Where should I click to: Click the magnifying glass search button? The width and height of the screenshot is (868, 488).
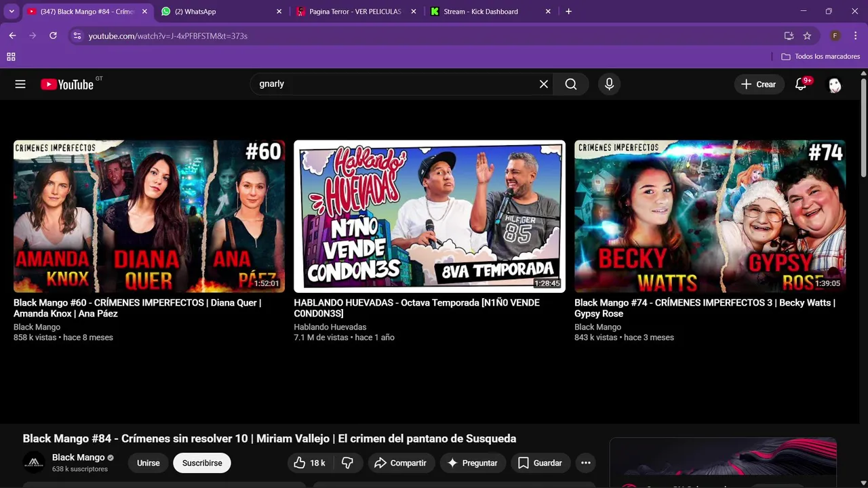tap(571, 84)
